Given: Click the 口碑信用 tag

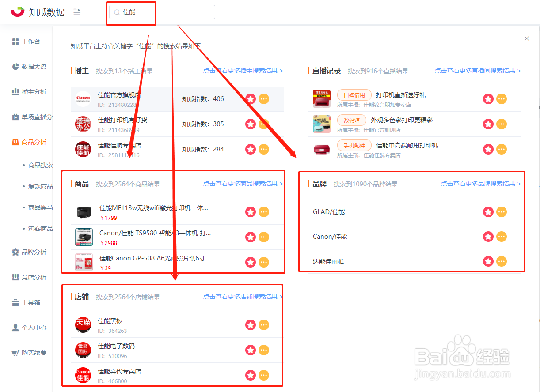Looking at the screenshot, I should (354, 95).
